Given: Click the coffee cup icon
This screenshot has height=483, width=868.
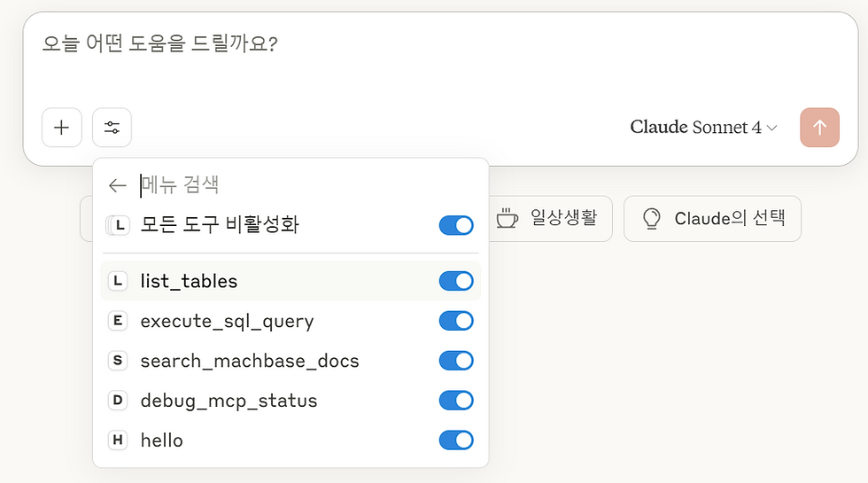Looking at the screenshot, I should click(x=507, y=218).
